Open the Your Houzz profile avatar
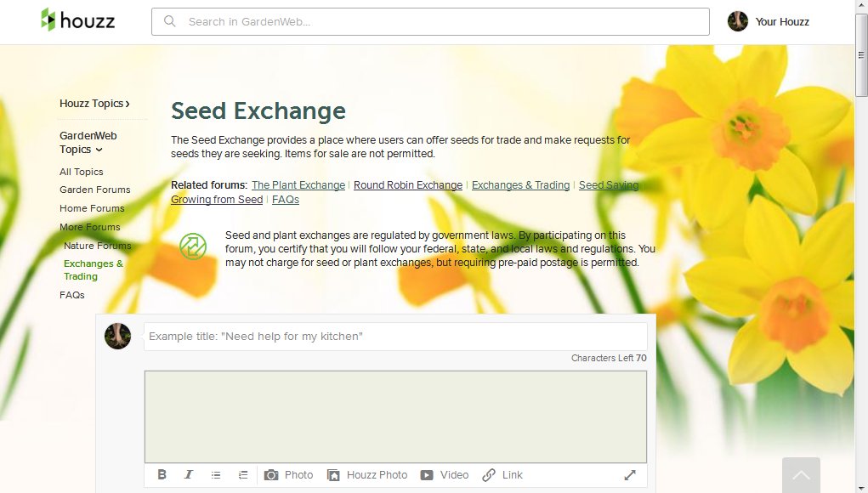The image size is (868, 493). coord(737,21)
